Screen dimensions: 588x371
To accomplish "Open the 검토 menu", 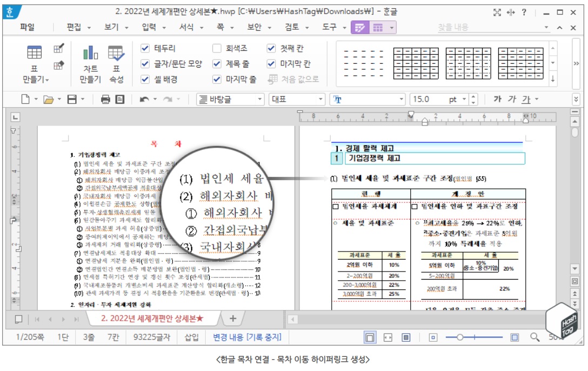I will 292,27.
